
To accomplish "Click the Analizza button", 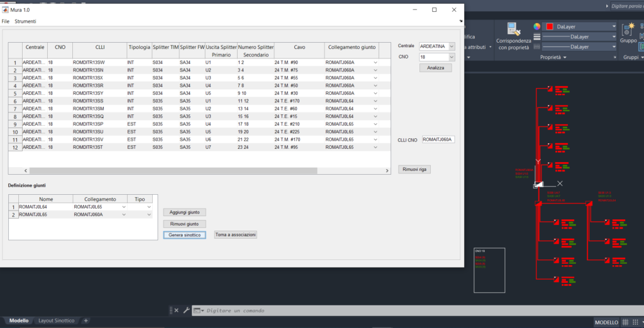I will (435, 68).
